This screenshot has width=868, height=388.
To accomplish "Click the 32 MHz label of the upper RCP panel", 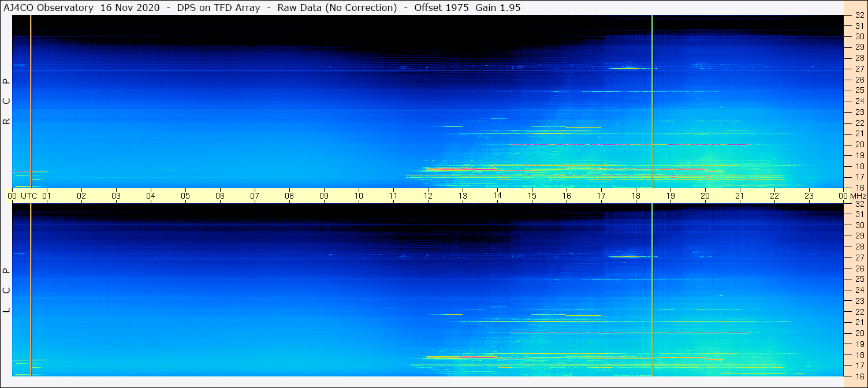I will coord(859,16).
